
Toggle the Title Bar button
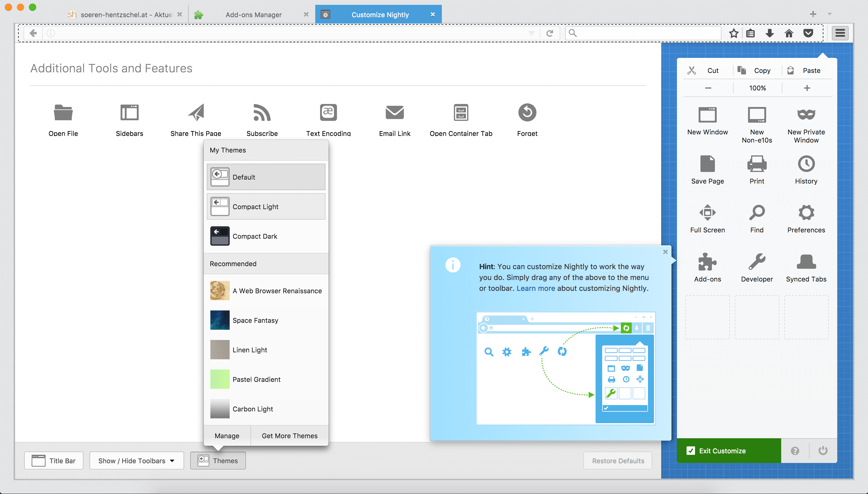(54, 461)
